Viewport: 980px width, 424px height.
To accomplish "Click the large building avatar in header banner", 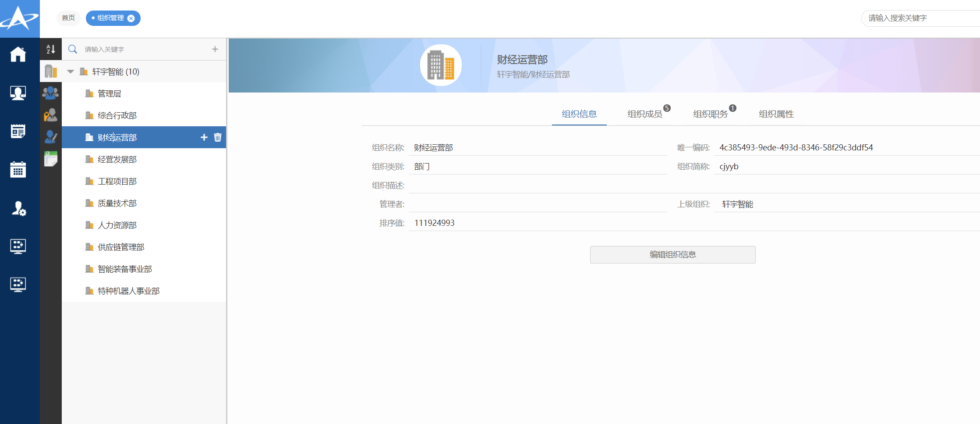I will pos(441,65).
